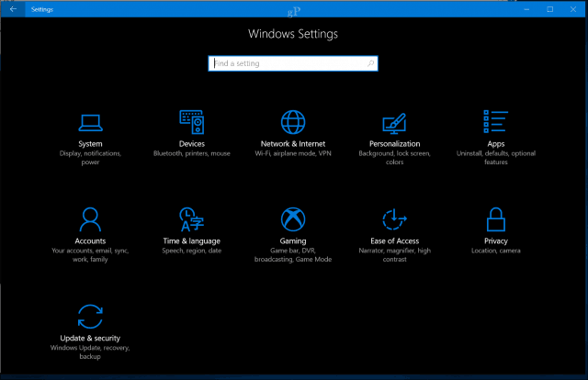Image resolution: width=588 pixels, height=380 pixels.
Task: Open the System laptop icon
Action: (x=90, y=123)
